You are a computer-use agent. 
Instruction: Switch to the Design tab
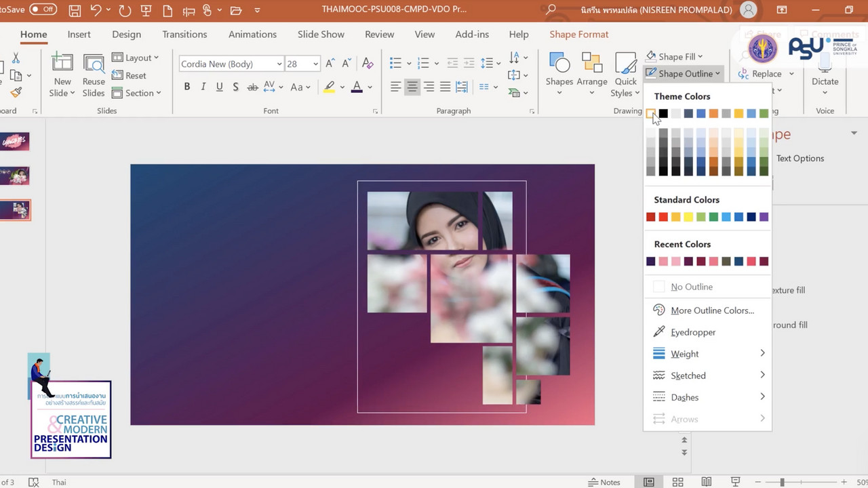click(127, 35)
